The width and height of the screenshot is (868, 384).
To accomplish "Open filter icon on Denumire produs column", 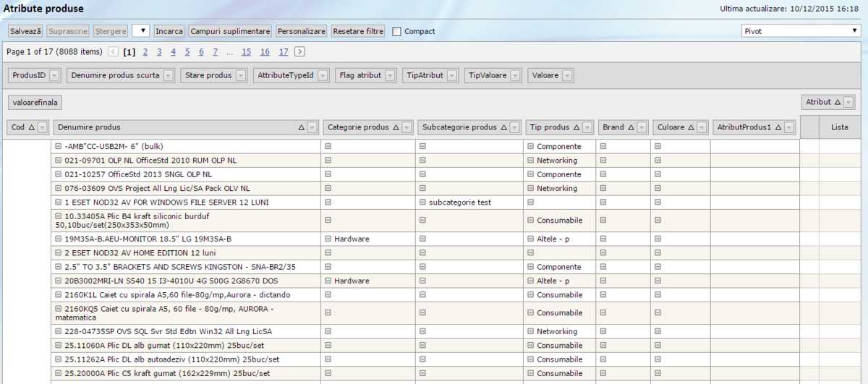I will click(312, 127).
